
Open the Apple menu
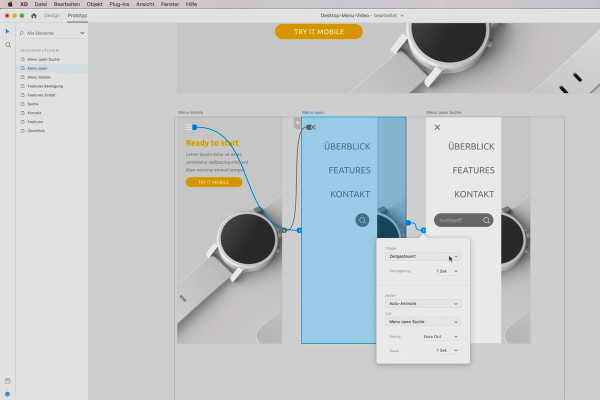click(10, 4)
